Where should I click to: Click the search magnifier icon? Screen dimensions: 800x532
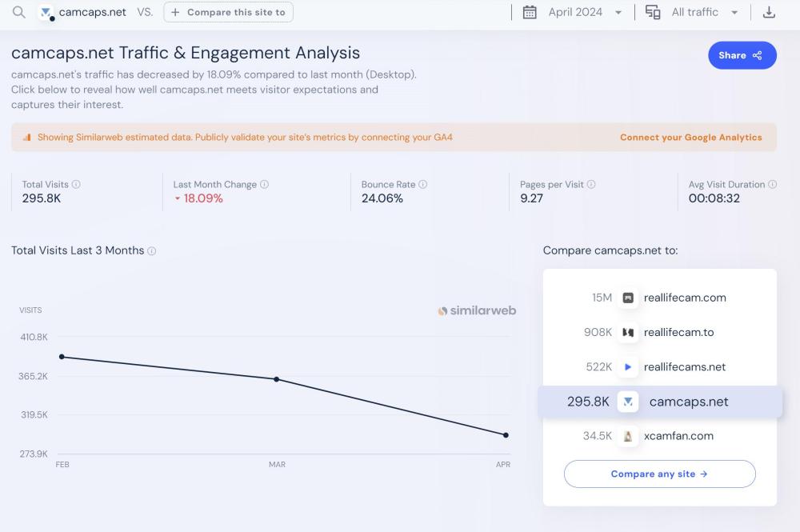point(18,13)
